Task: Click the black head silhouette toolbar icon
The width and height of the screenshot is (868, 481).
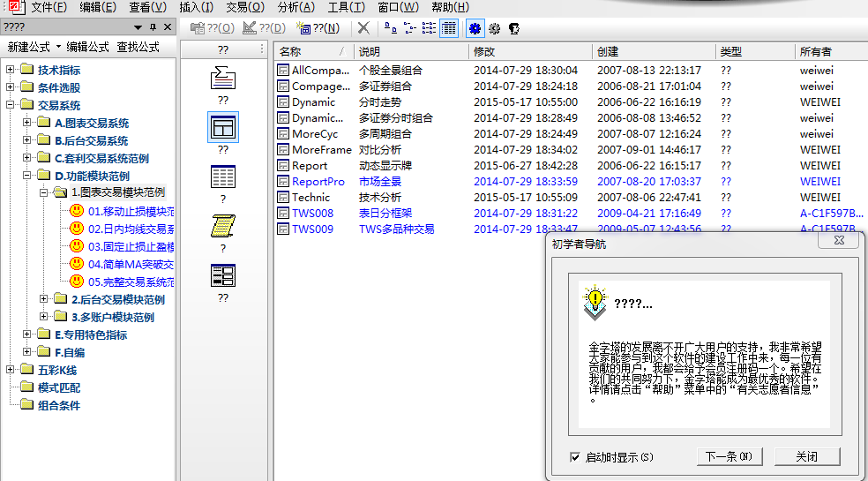Action: point(513,28)
